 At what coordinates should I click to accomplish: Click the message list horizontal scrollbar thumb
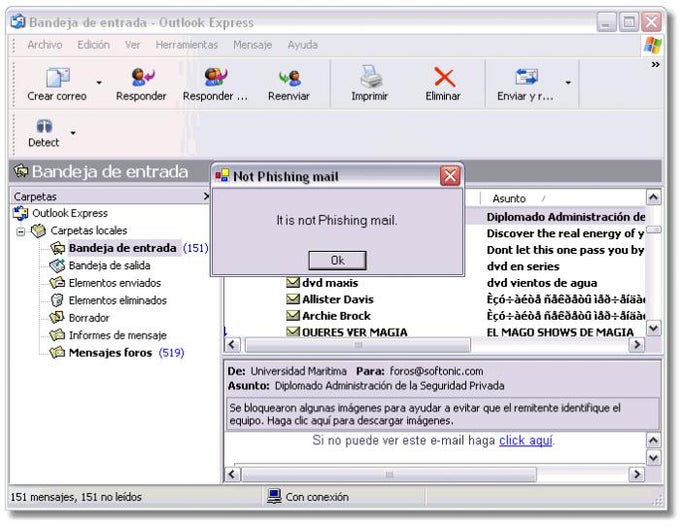pos(358,345)
